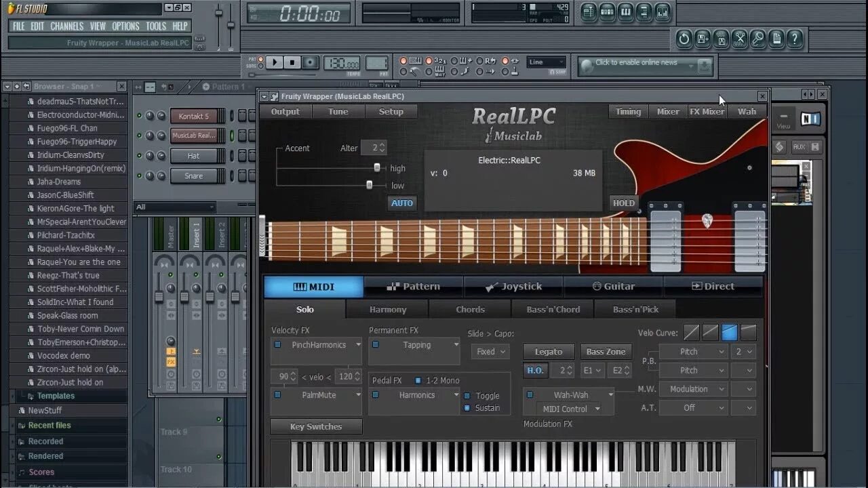Select the Toggle pedal mode option
Image resolution: width=868 pixels, height=488 pixels.
tap(467, 396)
